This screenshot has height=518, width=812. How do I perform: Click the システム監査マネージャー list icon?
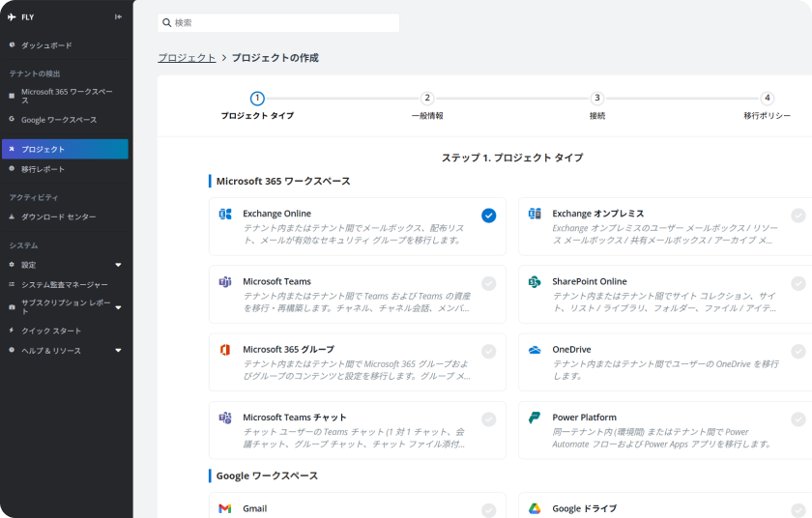(x=12, y=284)
